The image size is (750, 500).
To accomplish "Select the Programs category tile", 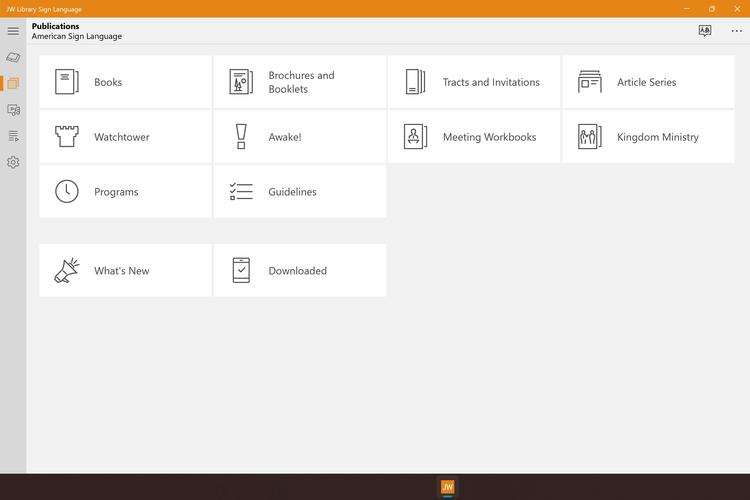I will [x=125, y=192].
